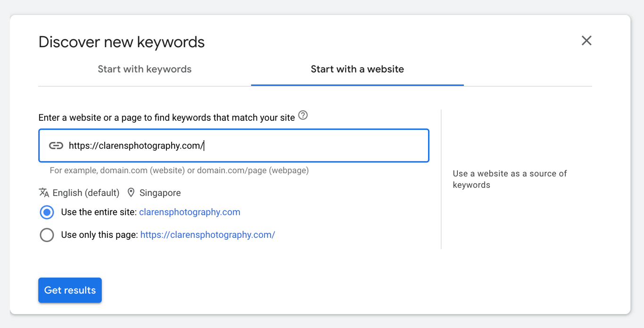Click the URL text within the input field
Image resolution: width=644 pixels, height=328 pixels.
(x=137, y=145)
